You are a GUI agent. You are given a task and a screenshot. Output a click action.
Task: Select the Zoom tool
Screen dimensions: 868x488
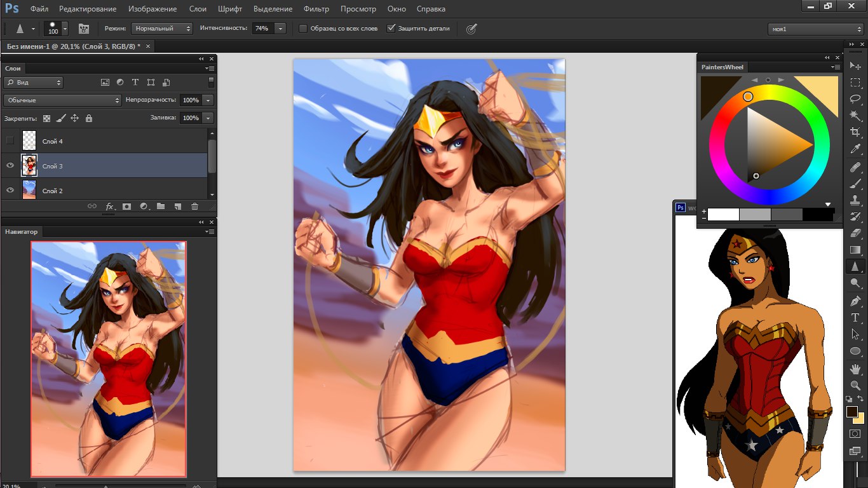click(x=855, y=385)
